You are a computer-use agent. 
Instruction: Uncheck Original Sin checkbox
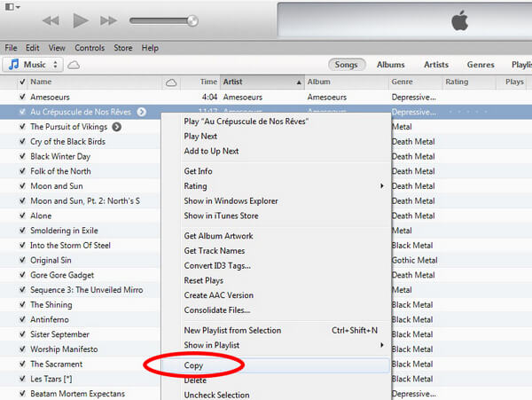click(22, 260)
